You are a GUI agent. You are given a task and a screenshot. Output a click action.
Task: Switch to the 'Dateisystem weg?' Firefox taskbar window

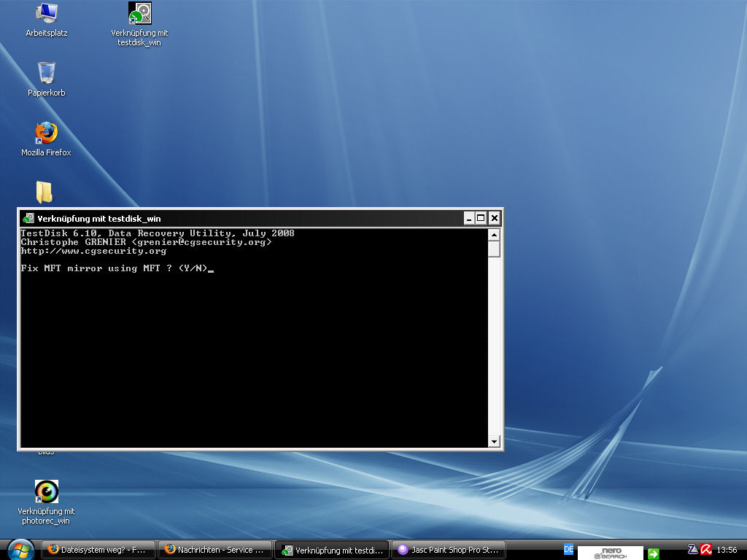point(98,550)
